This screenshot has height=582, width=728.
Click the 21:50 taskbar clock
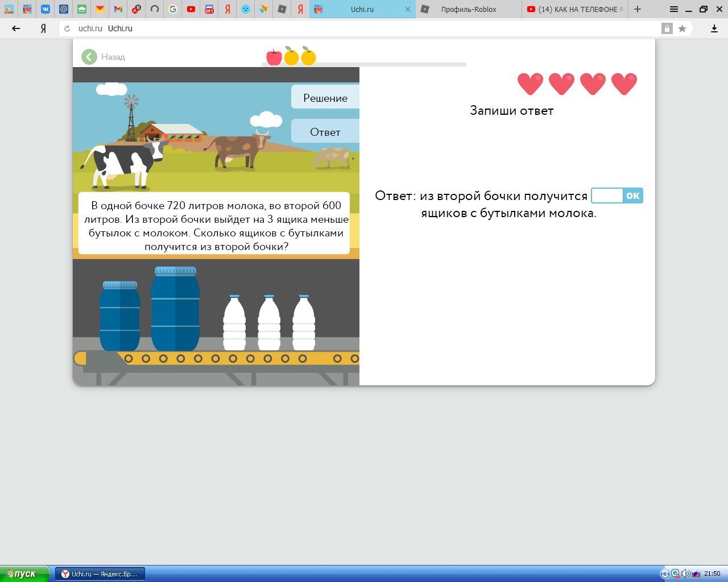tap(712, 573)
